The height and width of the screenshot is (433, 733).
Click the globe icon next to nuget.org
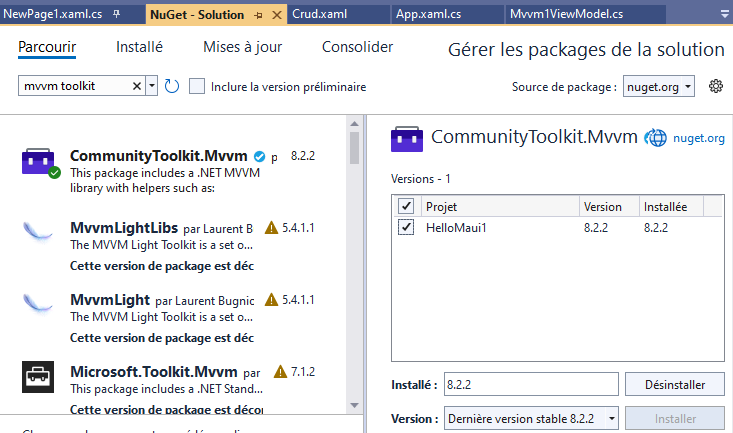(x=656, y=138)
